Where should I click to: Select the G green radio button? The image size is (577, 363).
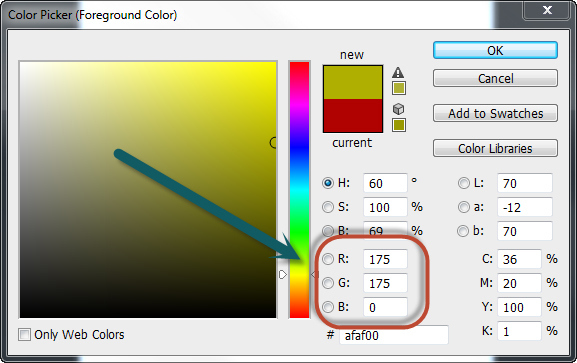click(x=328, y=283)
